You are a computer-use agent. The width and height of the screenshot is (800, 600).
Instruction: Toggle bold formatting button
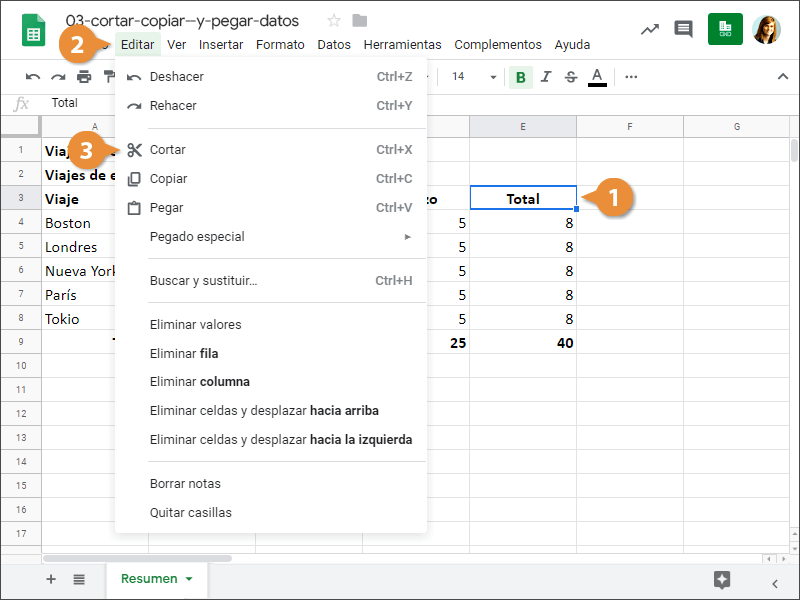(520, 77)
